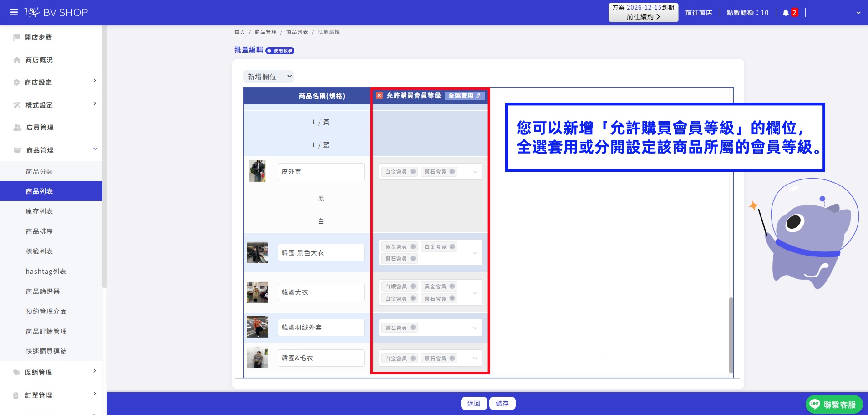
Task: Open 開店步驟 in sidebar
Action: point(38,37)
